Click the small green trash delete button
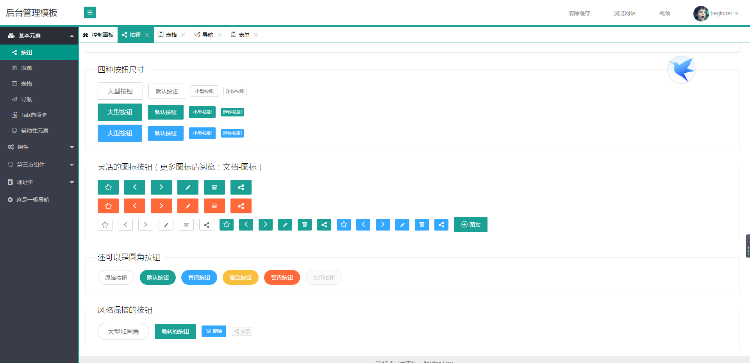 (x=305, y=224)
